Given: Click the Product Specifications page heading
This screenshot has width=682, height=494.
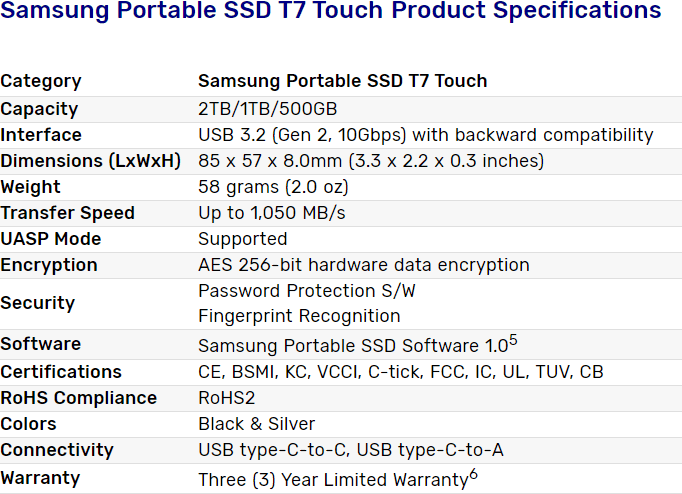Looking at the screenshot, I should tap(331, 12).
